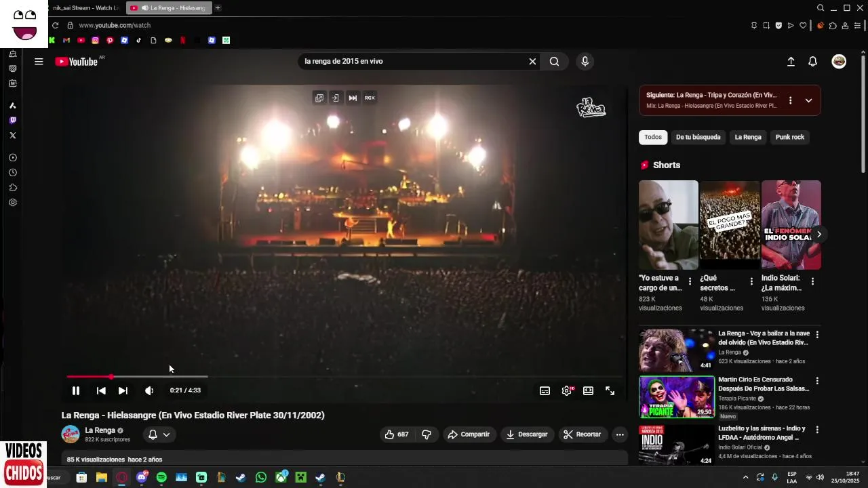This screenshot has height=488, width=868.
Task: Open a new browser tab
Action: 218,8
